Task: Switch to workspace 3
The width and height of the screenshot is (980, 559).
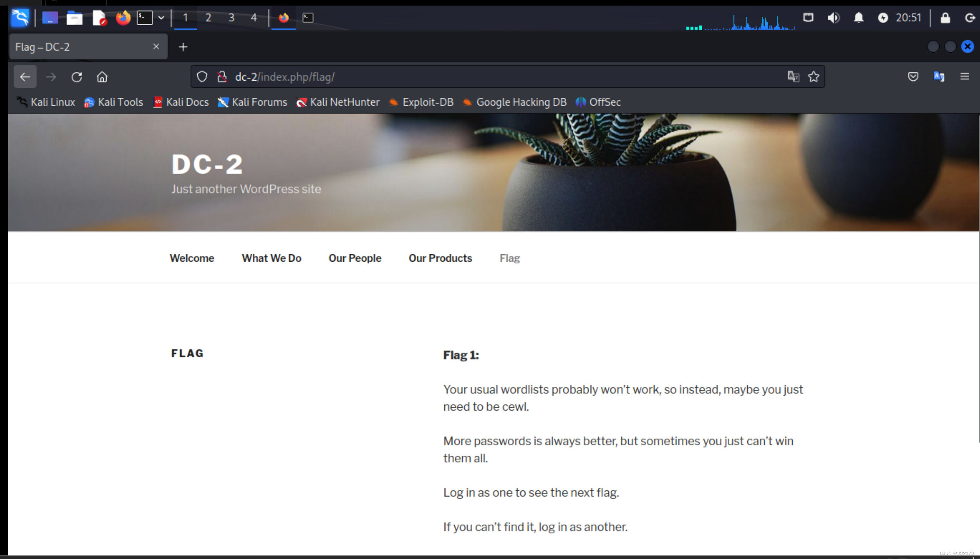Action: click(231, 18)
